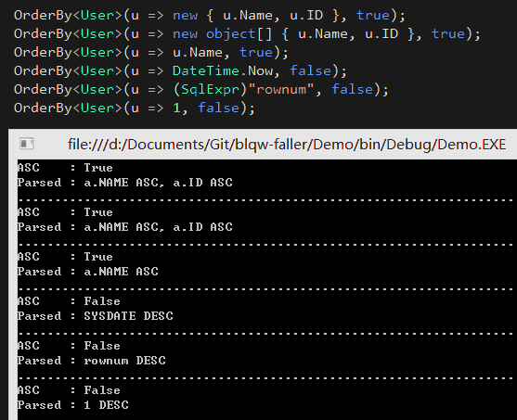
Task: Click the dashed separator above SYSDATE block
Action: coord(267,289)
